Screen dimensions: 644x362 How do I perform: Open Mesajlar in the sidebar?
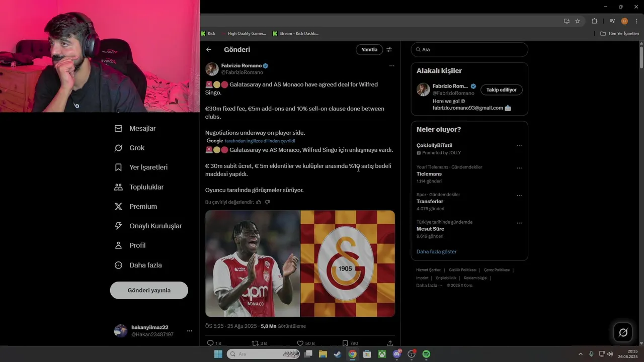(135, 128)
